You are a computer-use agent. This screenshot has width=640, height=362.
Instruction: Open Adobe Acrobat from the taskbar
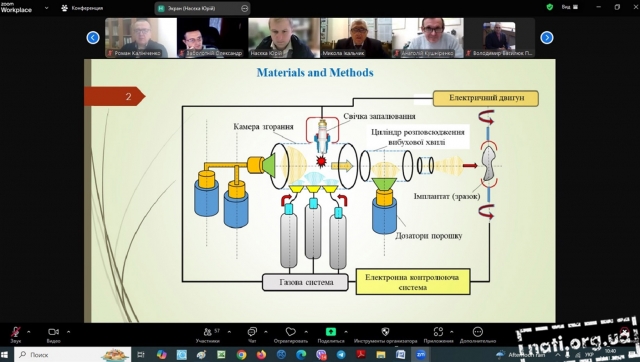(x=361, y=355)
